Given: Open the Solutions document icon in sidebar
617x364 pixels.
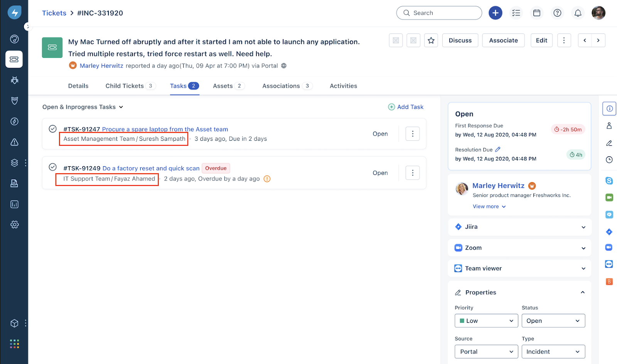Looking at the screenshot, I should pyautogui.click(x=14, y=183).
